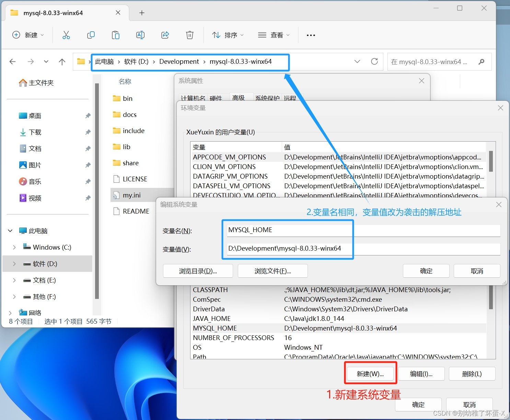Click the Delete trash icon

click(190, 35)
